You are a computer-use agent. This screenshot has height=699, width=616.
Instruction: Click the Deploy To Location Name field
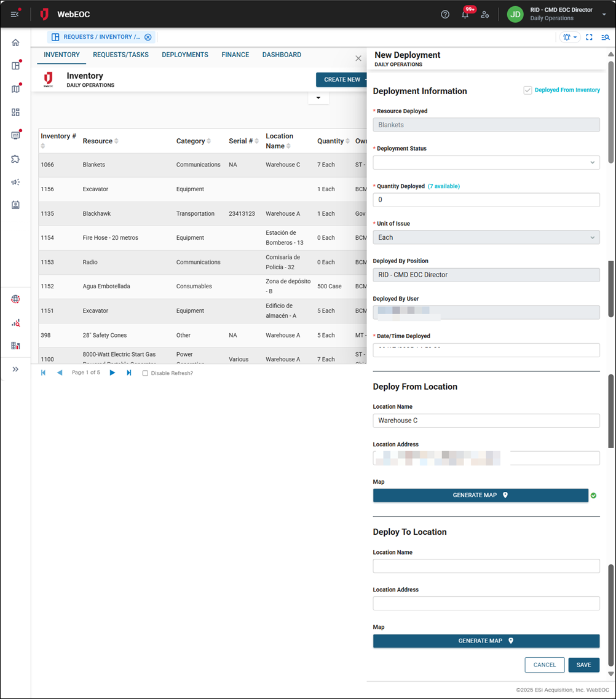point(486,566)
